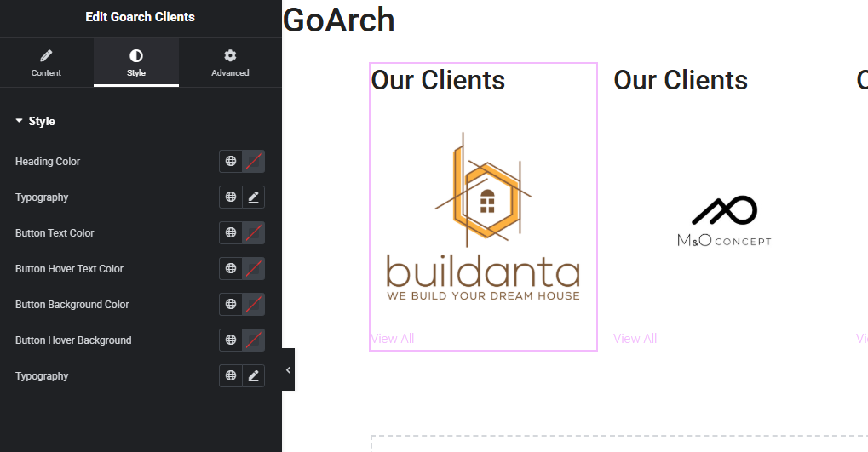Click globe icon for first Typography row
The height and width of the screenshot is (452, 868).
[231, 197]
